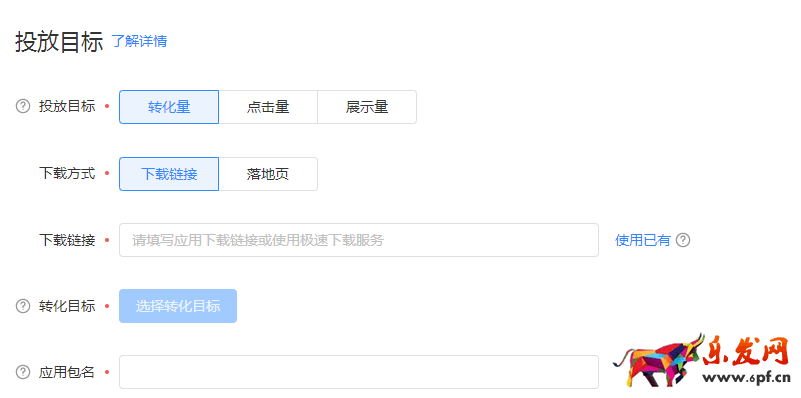The height and width of the screenshot is (398, 801).
Task: Focus the 下载链接 input field
Action: (x=359, y=240)
